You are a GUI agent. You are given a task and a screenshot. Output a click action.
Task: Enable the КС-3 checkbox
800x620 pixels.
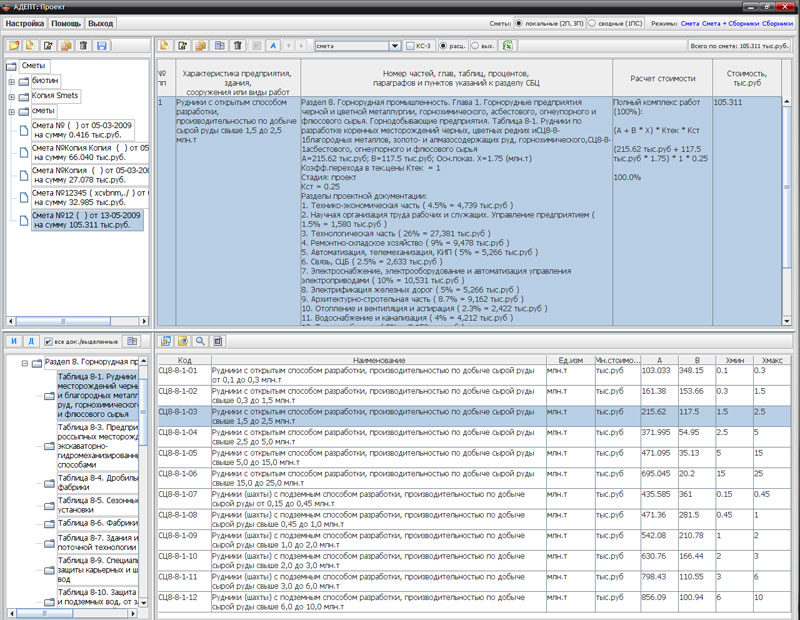click(x=411, y=46)
